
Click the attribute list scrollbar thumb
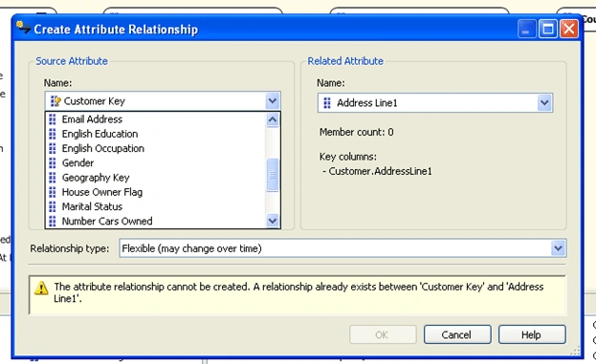[272, 175]
